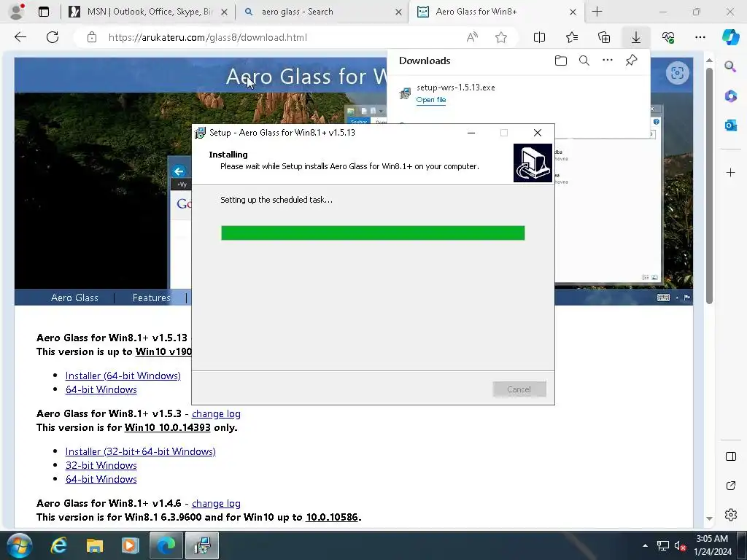Add sidebar app with plus icon
This screenshot has width=747, height=560.
[730, 172]
